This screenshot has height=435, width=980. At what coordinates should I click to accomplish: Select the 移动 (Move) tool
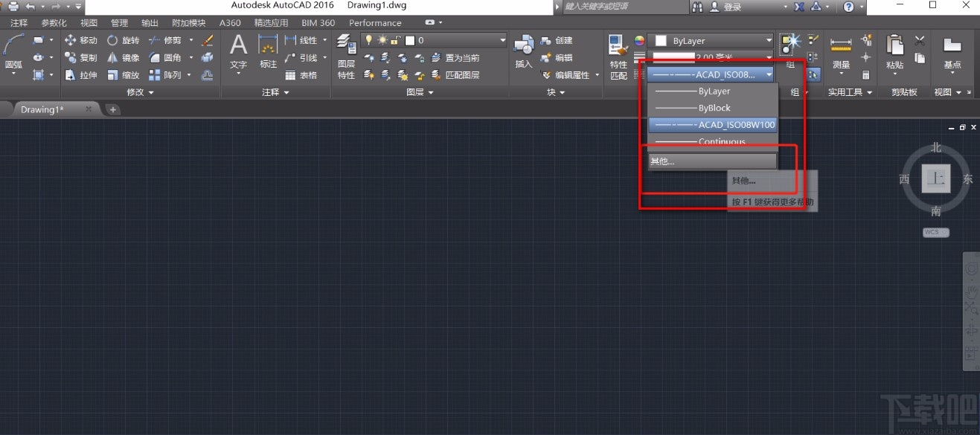pyautogui.click(x=81, y=40)
